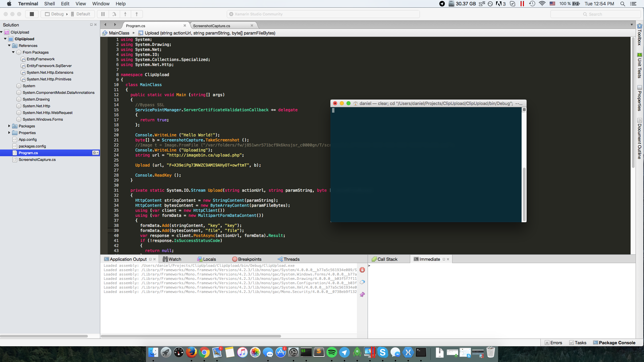Open the Package Console button
This screenshot has height=362, width=644.
pos(614,343)
